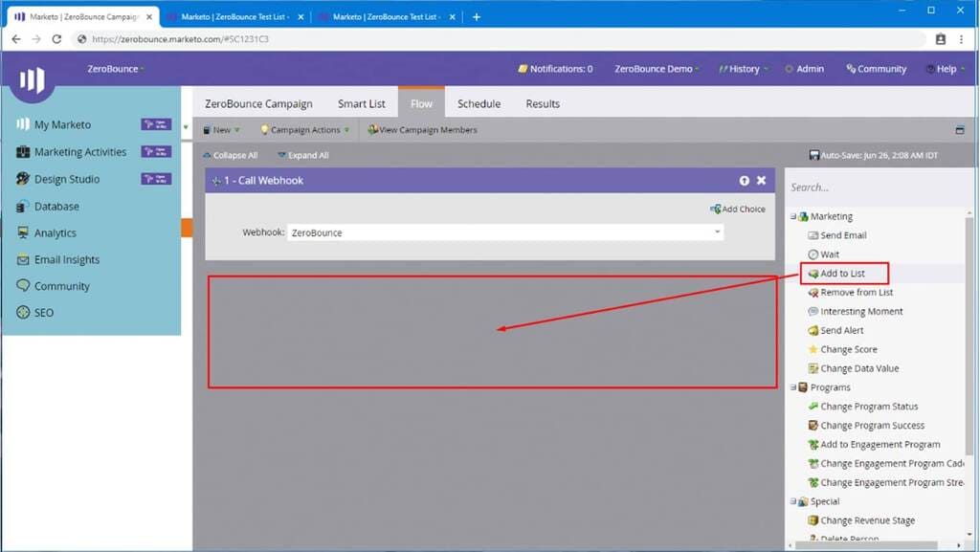Go back in the browser
Image resolution: width=980 pixels, height=552 pixels.
coord(15,38)
